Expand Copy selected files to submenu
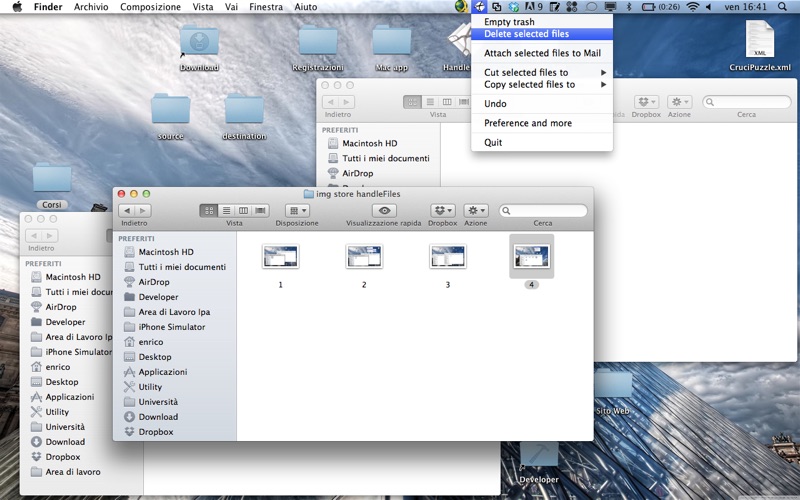Screen dimensions: 800x500 click(542, 85)
